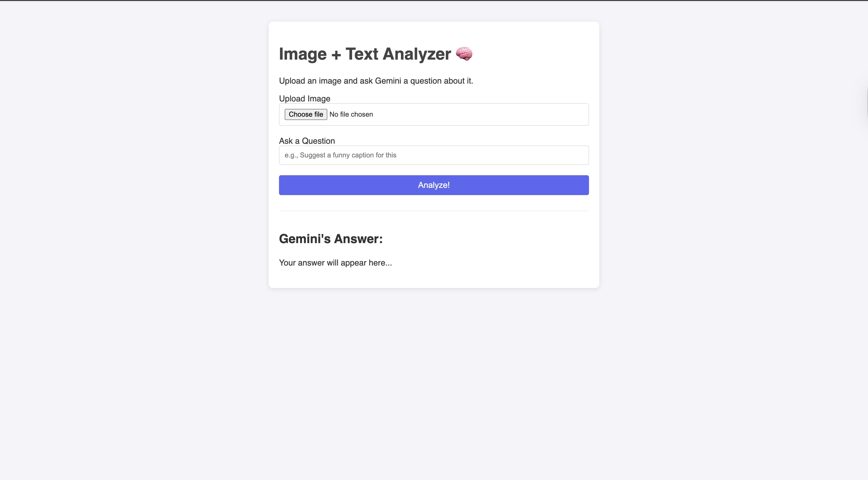
Task: Click the word "ask" in the description sentence
Action: [x=366, y=81]
